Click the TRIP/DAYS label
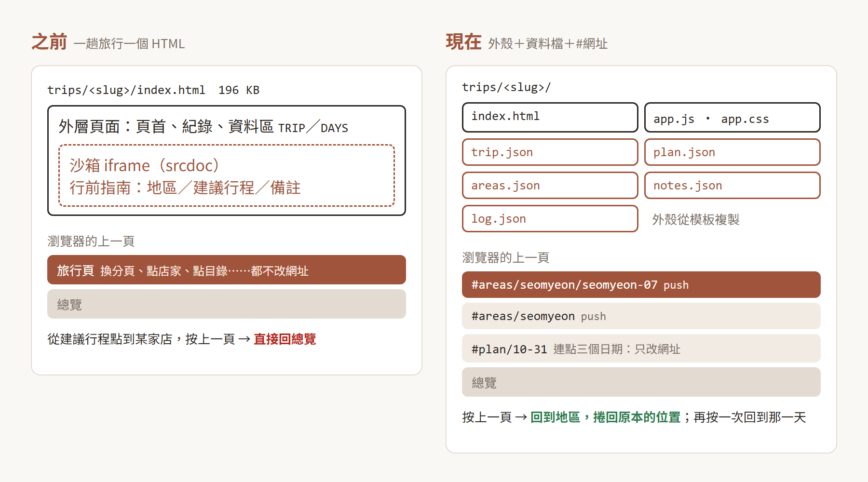Image resolution: width=868 pixels, height=482 pixels. (x=313, y=128)
